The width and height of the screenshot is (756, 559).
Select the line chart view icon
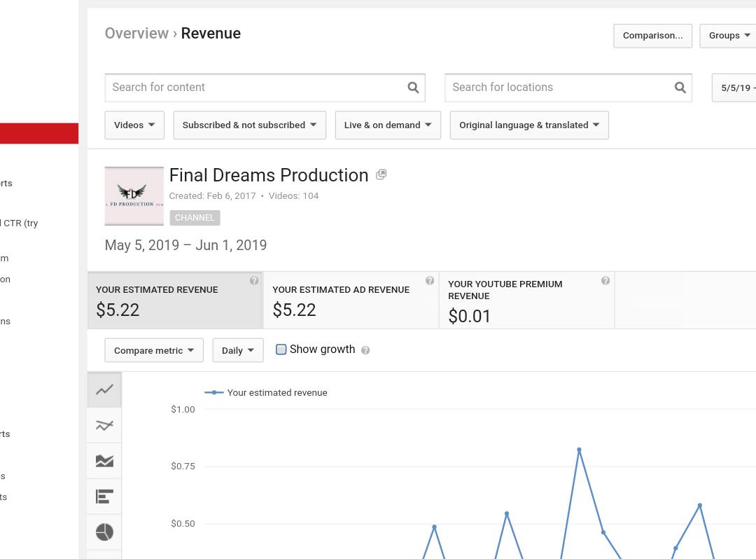(x=104, y=389)
